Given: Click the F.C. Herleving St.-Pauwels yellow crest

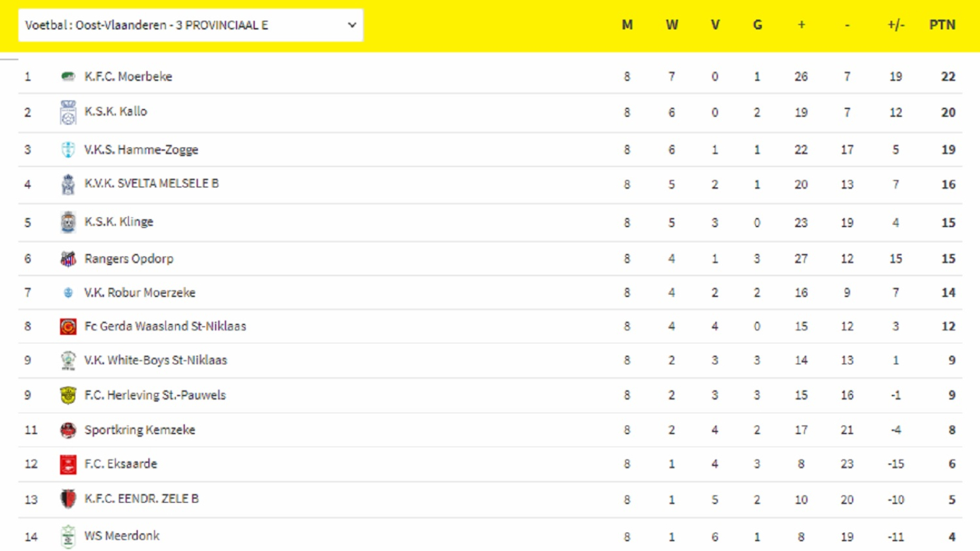Looking at the screenshot, I should point(68,395).
